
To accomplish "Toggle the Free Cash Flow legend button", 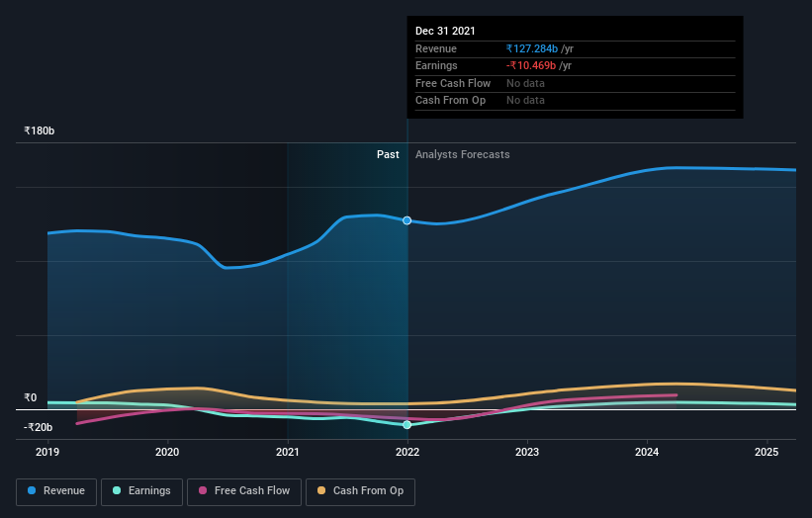I will [244, 491].
